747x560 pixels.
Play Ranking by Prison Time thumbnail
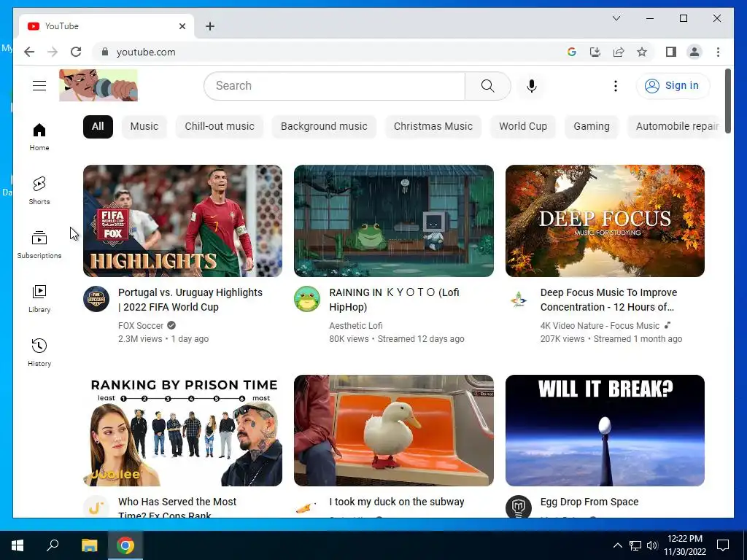[182, 430]
